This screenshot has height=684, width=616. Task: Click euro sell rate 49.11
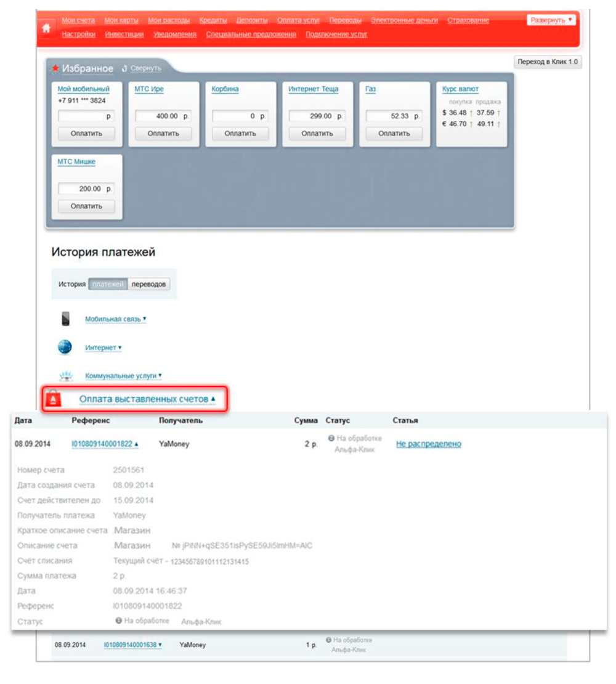tap(485, 124)
